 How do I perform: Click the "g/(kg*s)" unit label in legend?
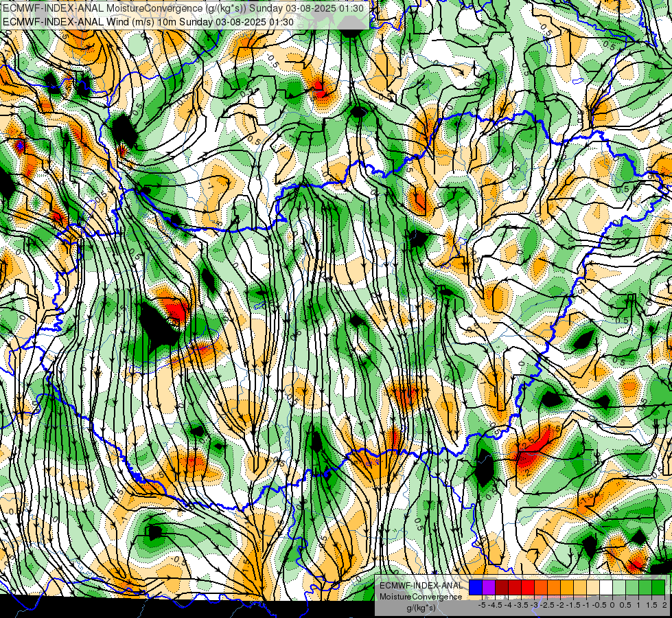[421, 608]
